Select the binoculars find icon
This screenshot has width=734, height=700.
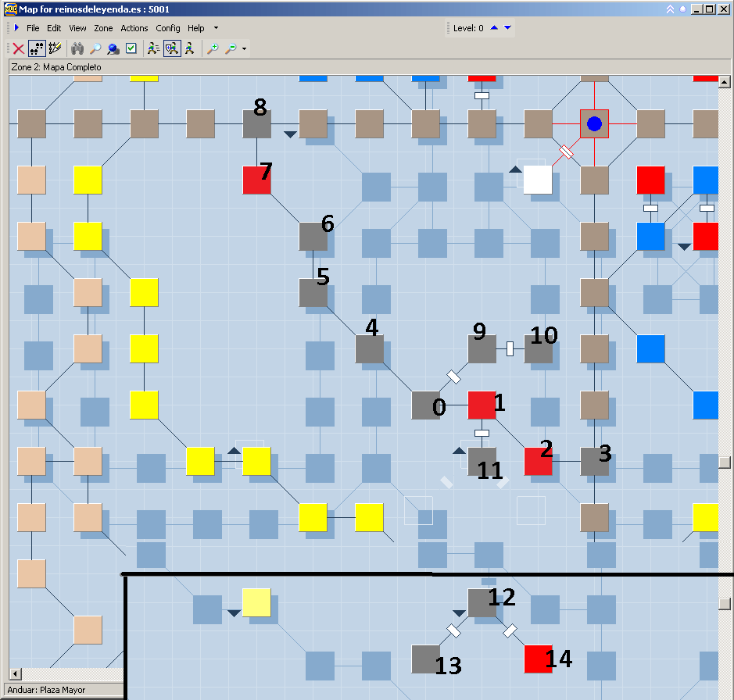pyautogui.click(x=77, y=48)
